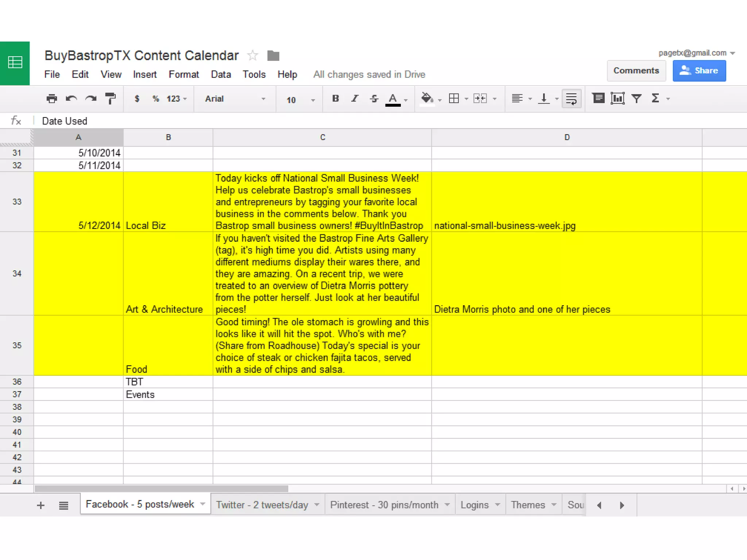Viewport: 747px width, 560px height.
Task: Star the BuyBastropTX Content Calendar document
Action: click(x=252, y=56)
